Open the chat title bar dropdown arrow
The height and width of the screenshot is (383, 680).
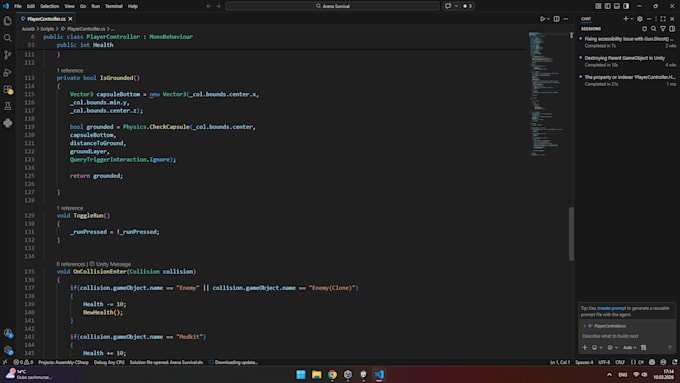point(456,6)
